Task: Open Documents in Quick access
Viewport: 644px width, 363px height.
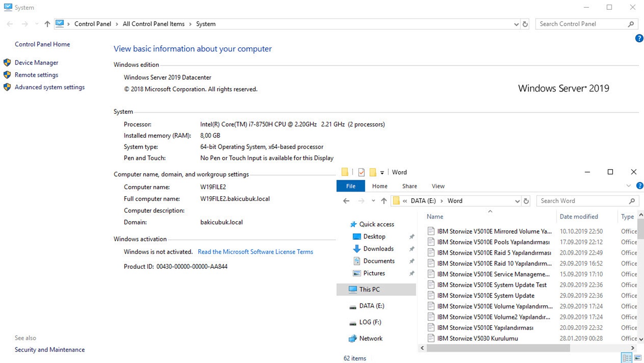Action: click(379, 261)
